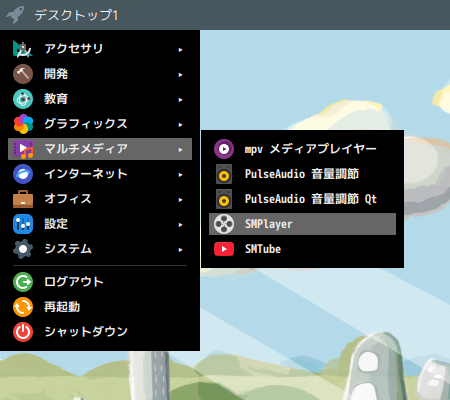Click the デスクトップ1 label in the top panel

(x=76, y=15)
